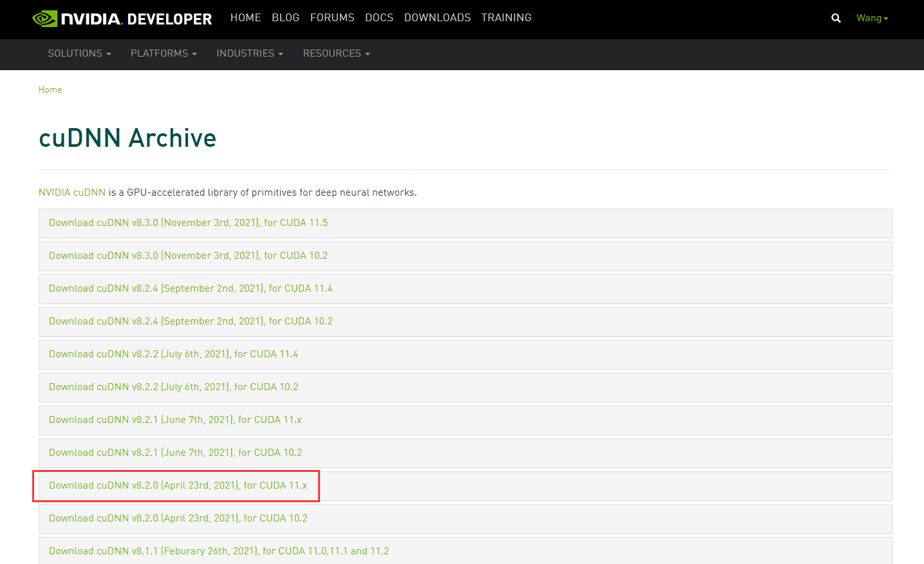Expand cuDNN v8.2.0 for CUDA 11.x
The width and height of the screenshot is (924, 564).
(465, 485)
